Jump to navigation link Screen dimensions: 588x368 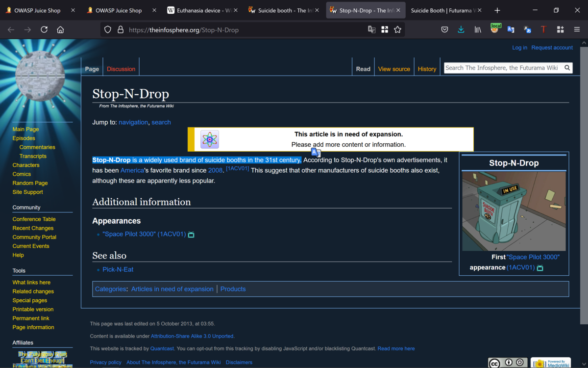(133, 122)
